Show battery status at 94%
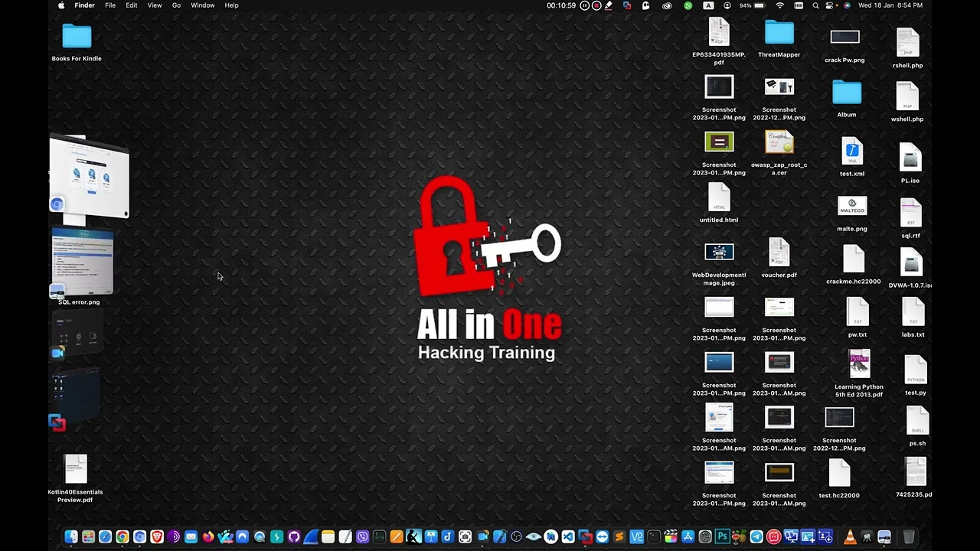Screen dimensions: 980x551 point(753,5)
